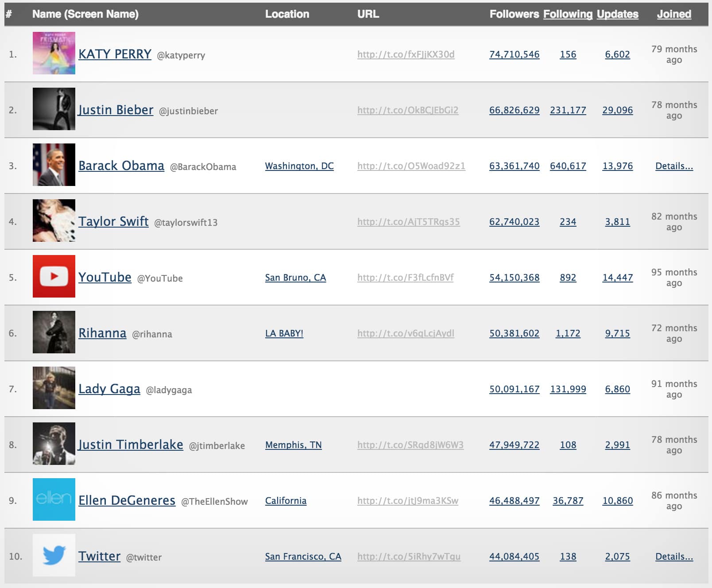Click Lady Gaga's profile picture
712x588 pixels.
tap(53, 388)
